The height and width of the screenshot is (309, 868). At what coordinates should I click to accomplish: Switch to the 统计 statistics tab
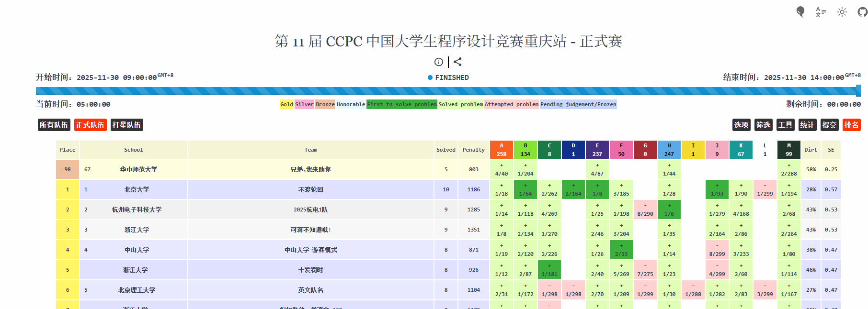point(807,125)
